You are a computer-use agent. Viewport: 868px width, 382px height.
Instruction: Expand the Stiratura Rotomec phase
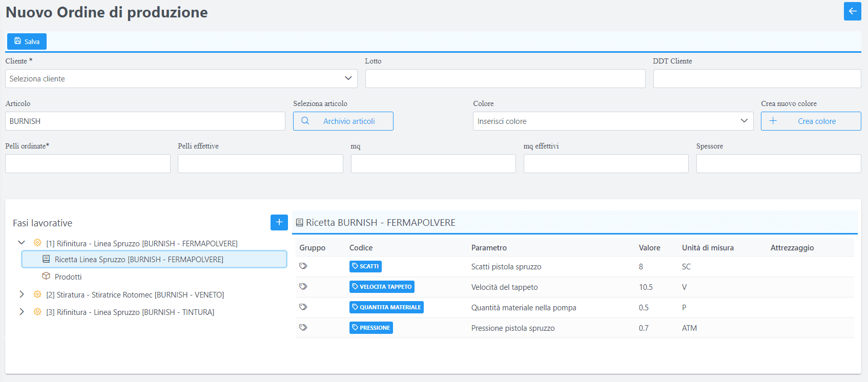click(22, 294)
